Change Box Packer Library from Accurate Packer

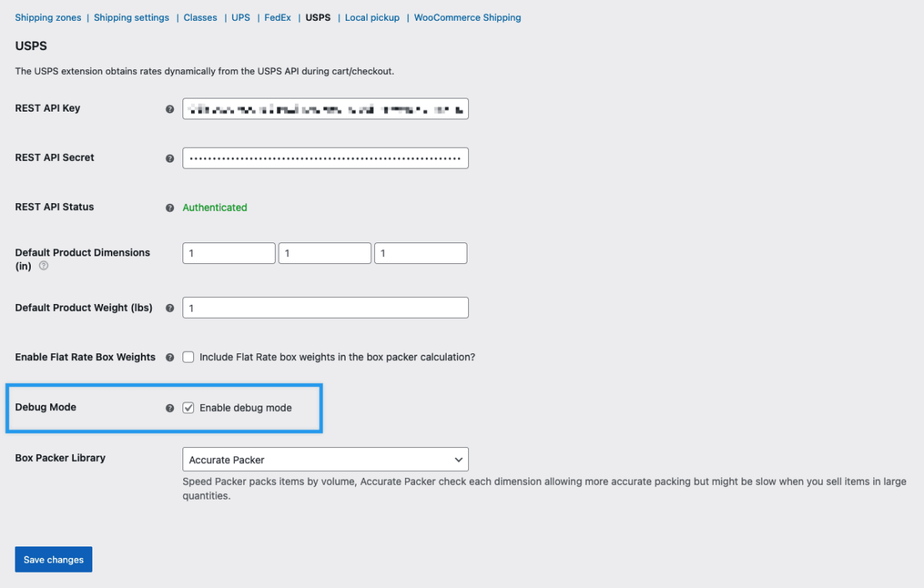click(x=325, y=459)
